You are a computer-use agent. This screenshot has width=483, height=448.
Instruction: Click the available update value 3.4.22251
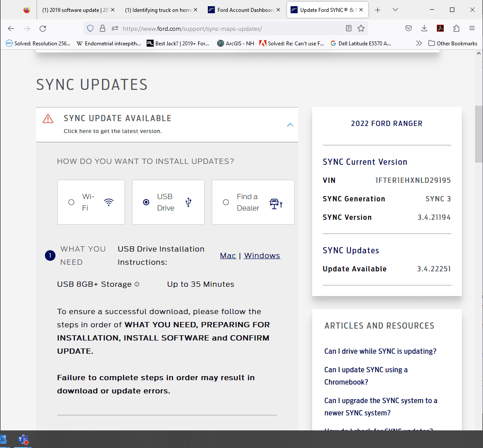pyautogui.click(x=434, y=269)
